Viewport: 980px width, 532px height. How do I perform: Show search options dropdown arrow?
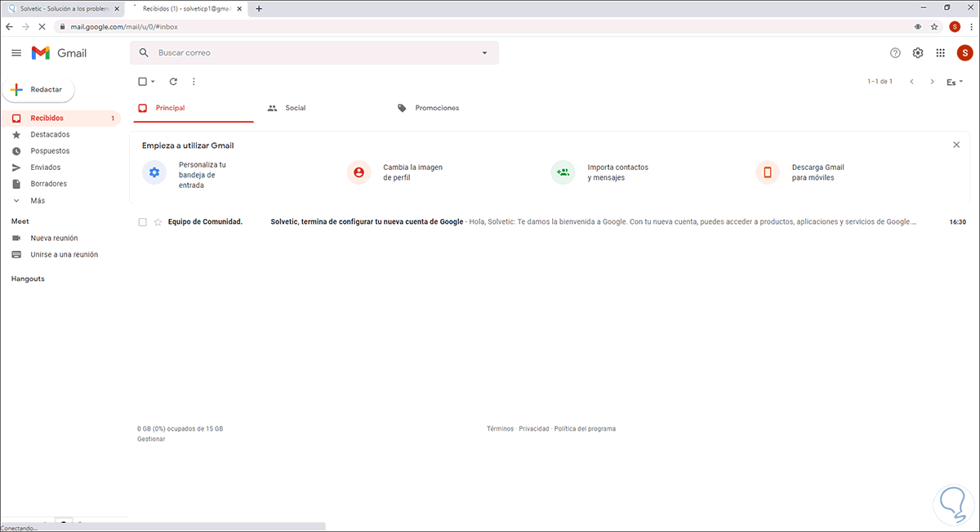(484, 53)
